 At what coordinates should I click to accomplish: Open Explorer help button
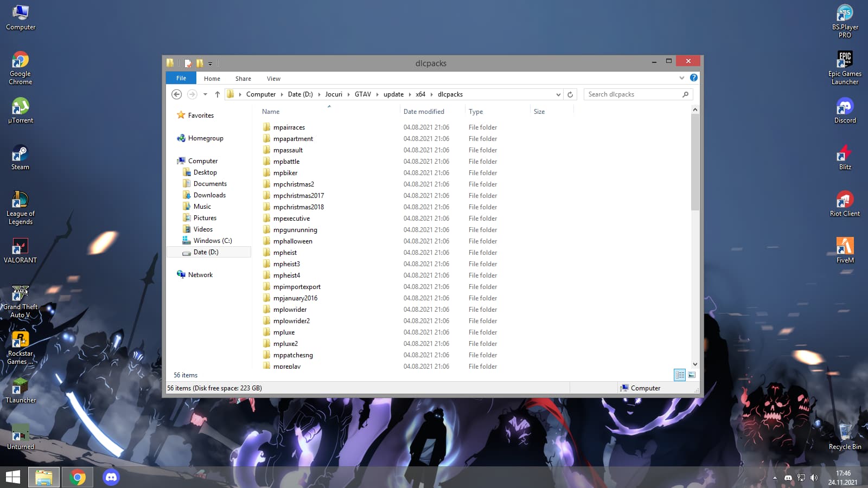click(693, 78)
